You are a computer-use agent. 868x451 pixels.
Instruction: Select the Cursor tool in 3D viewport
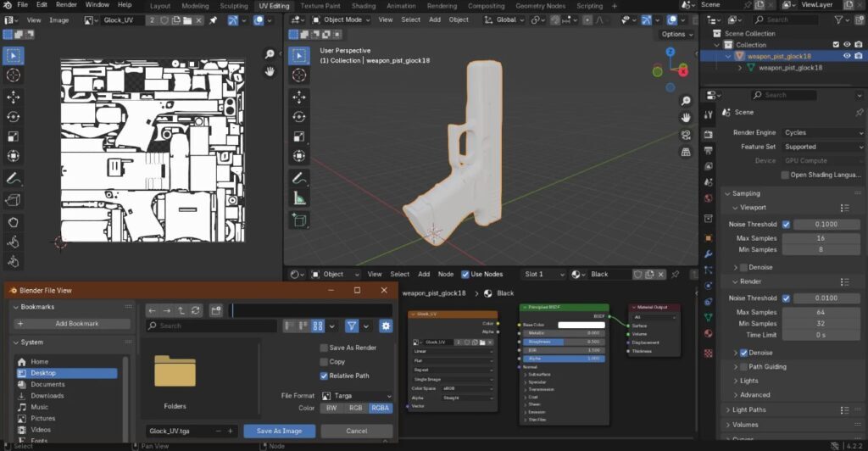pyautogui.click(x=298, y=75)
